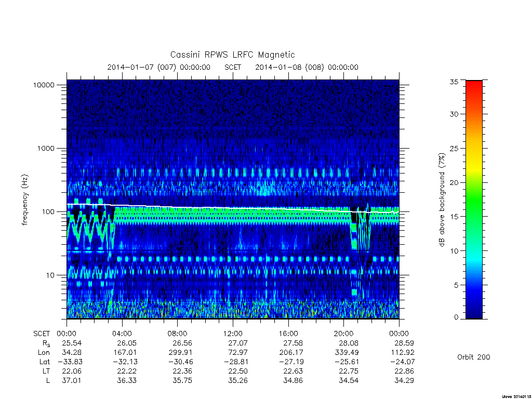532x399 pixels.
Task: Click the 20:00 time axis label
Action: tap(344, 334)
